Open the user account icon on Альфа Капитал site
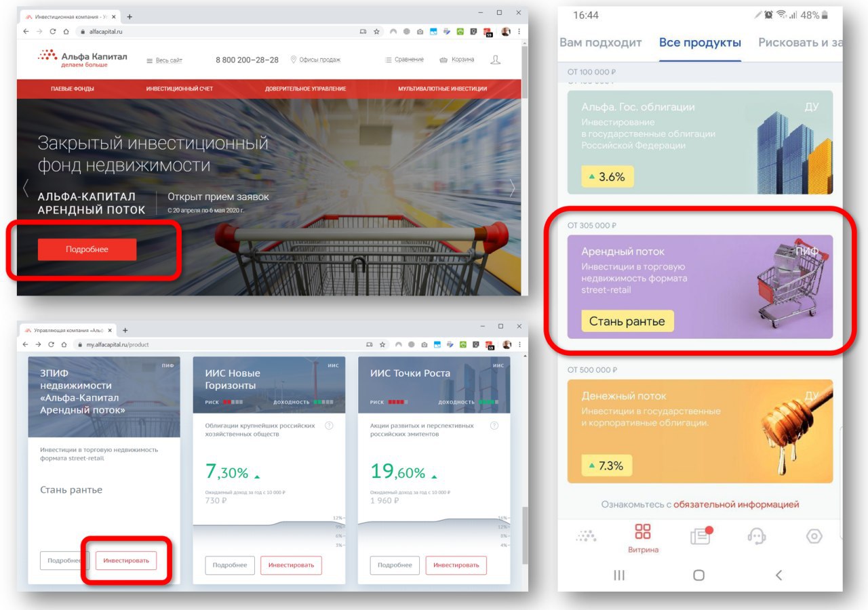The image size is (868, 610). coord(495,60)
